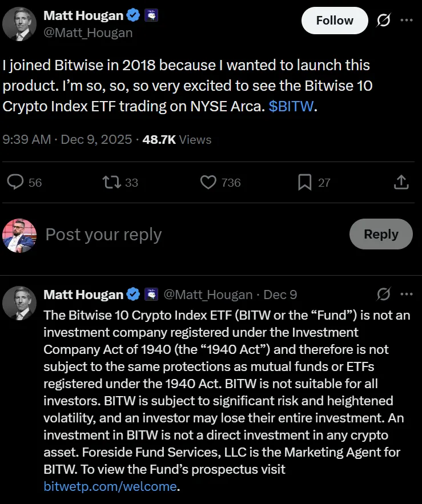Click the Grok icon beside Follow button
The height and width of the screenshot is (504, 422).
pos(384,21)
